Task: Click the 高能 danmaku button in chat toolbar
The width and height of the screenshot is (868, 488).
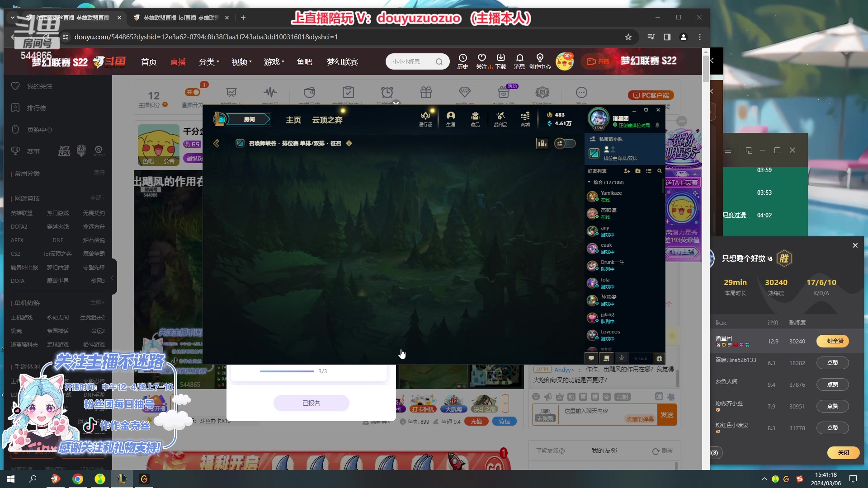Action: pyautogui.click(x=622, y=397)
